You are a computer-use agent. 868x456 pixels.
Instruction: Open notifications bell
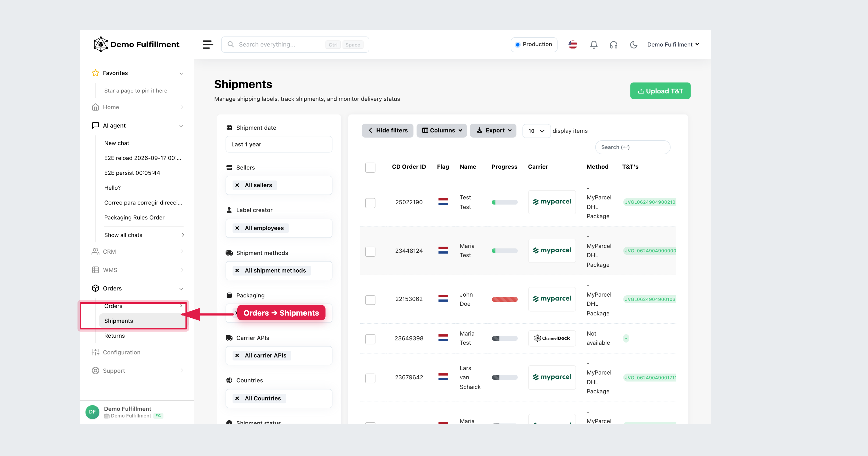point(594,44)
